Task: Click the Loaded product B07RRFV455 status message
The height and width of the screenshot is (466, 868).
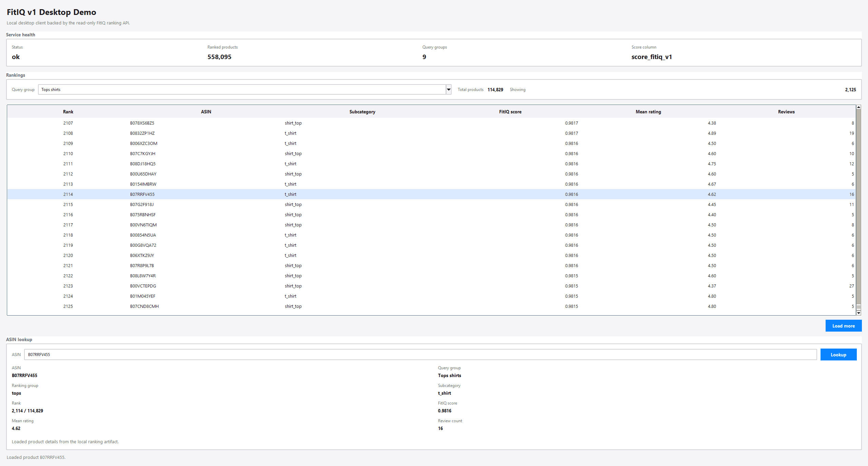Action: click(x=36, y=457)
